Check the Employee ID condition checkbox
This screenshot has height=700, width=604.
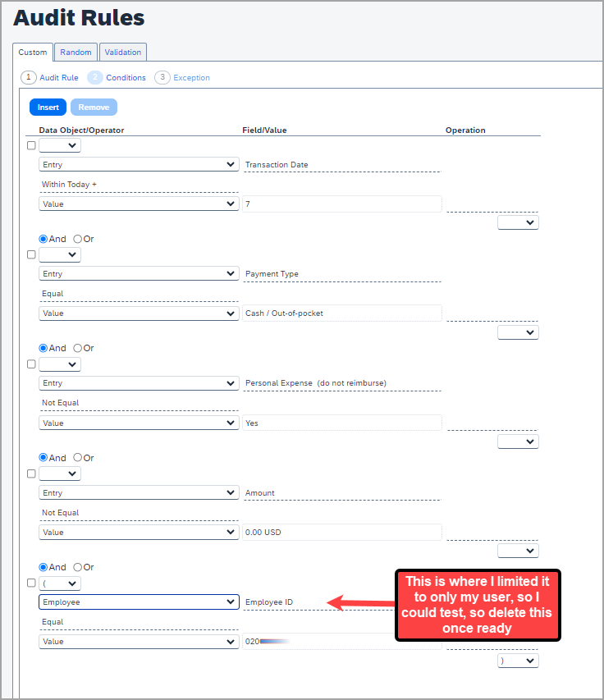31,583
